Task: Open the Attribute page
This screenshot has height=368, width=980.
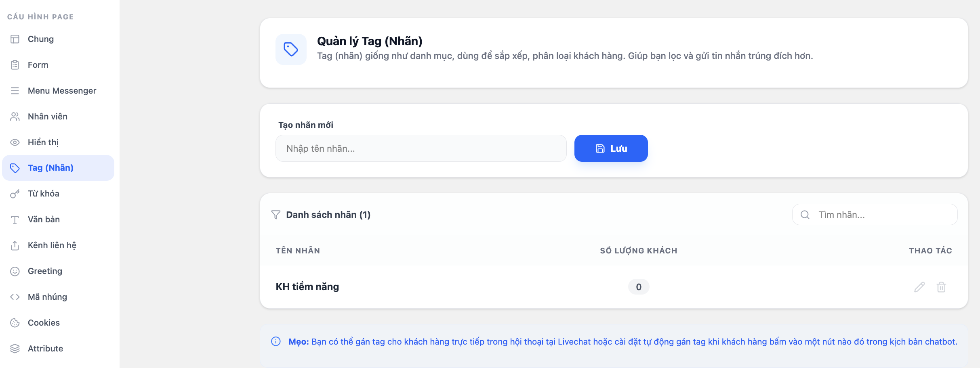Action: [45, 349]
